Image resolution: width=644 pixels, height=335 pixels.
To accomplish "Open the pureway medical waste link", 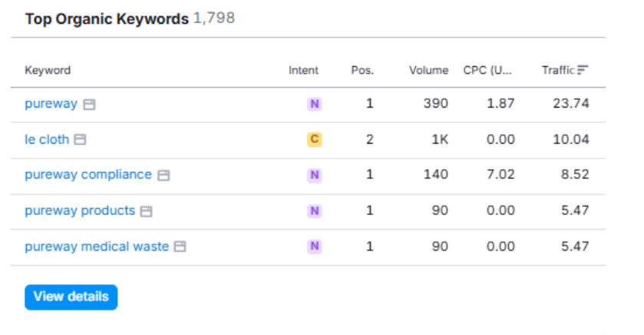I will click(97, 246).
